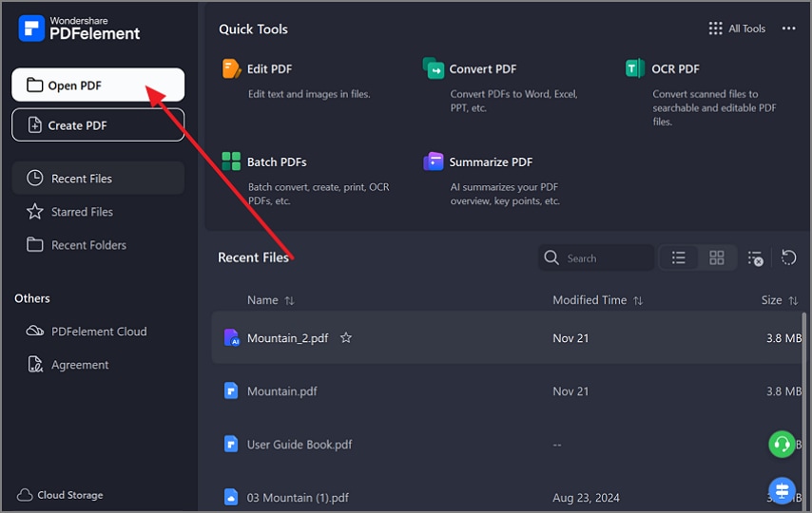Switch to grid thumbnail view
This screenshot has height=513, width=812.
[717, 257]
